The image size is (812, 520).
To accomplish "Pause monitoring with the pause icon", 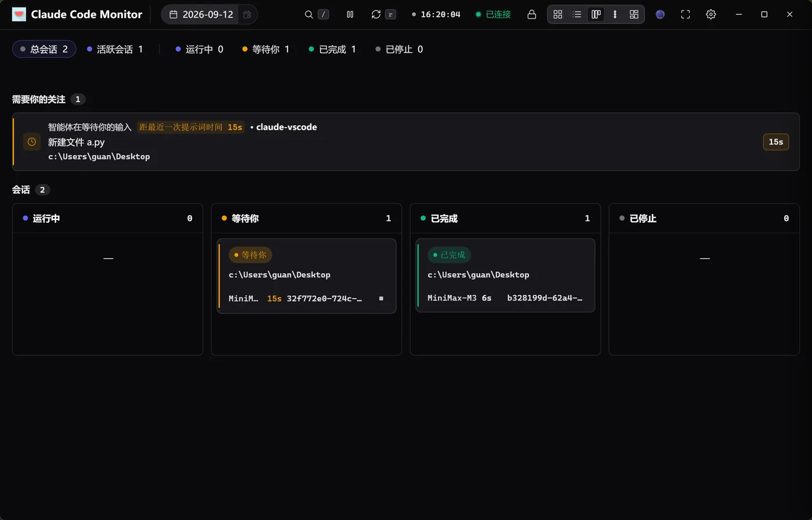I will click(350, 15).
